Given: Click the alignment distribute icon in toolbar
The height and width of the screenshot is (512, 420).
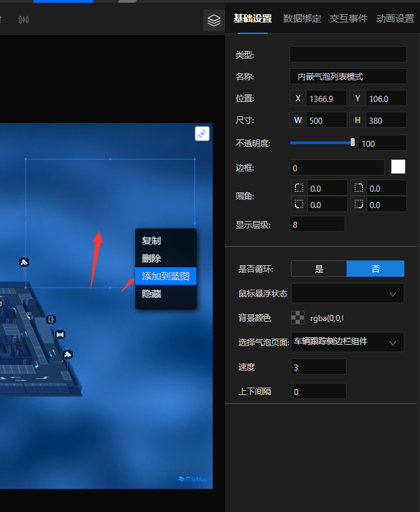Looking at the screenshot, I should (24, 20).
